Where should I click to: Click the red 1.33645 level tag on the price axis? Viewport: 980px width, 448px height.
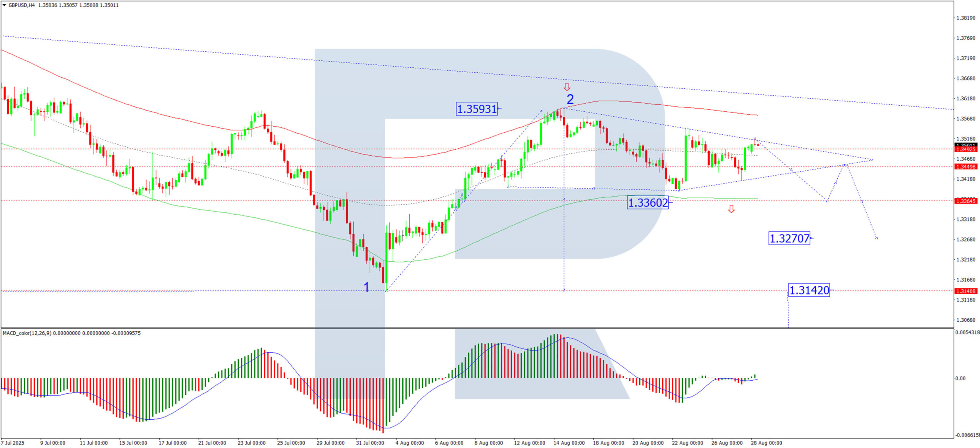tap(966, 201)
